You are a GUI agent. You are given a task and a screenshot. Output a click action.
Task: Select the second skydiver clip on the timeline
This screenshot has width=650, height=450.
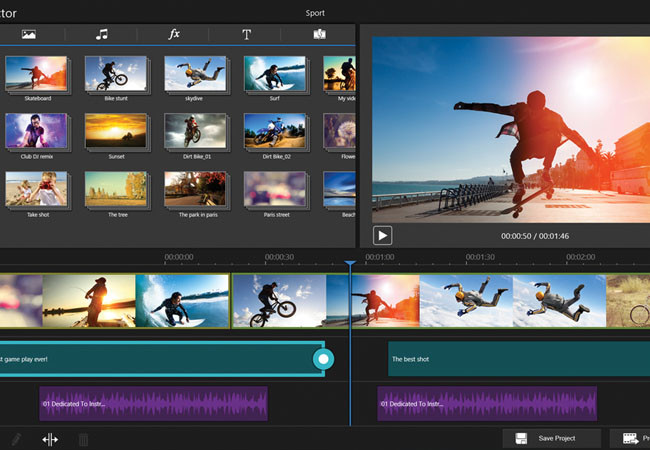560,301
